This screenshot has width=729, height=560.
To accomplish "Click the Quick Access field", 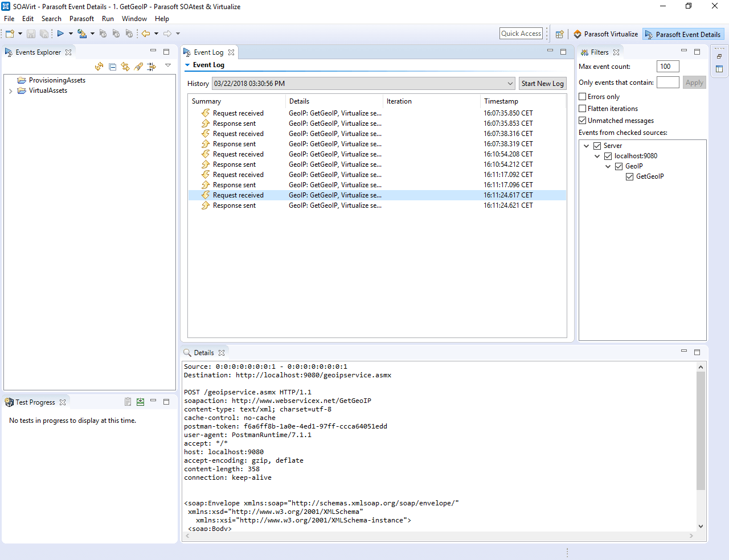I will (521, 34).
